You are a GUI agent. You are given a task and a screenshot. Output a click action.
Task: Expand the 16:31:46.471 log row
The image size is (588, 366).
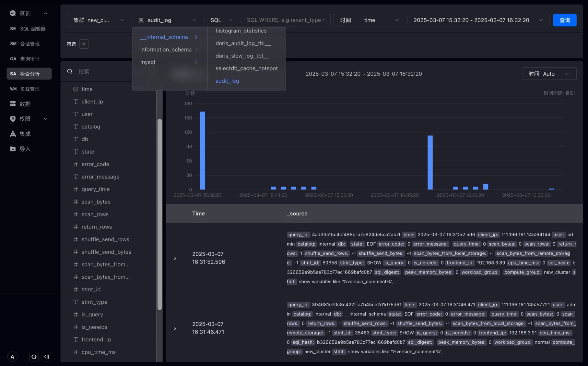[175, 328]
